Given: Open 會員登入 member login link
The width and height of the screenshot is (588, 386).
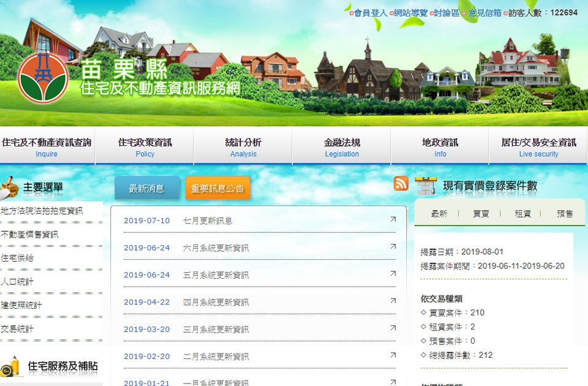Looking at the screenshot, I should coord(370,13).
